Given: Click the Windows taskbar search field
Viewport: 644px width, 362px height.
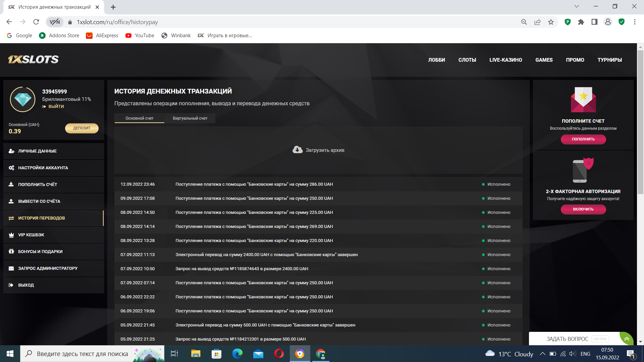Looking at the screenshot, I should point(82,354).
